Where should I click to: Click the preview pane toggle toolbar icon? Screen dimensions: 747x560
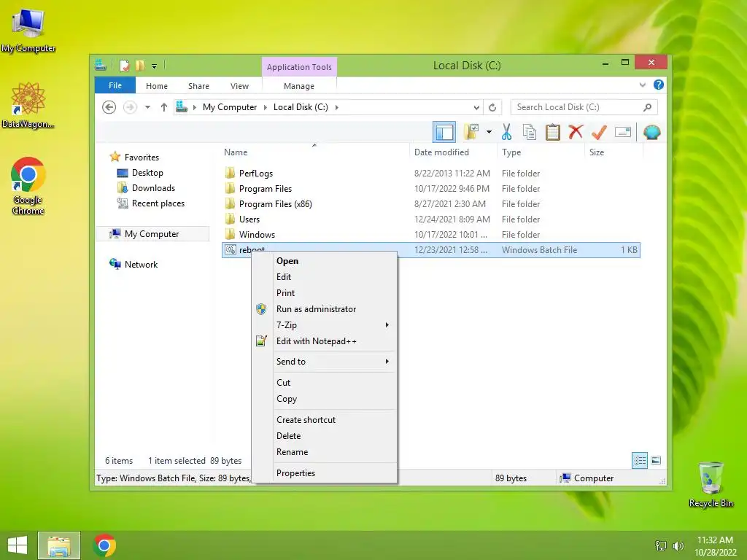point(444,133)
